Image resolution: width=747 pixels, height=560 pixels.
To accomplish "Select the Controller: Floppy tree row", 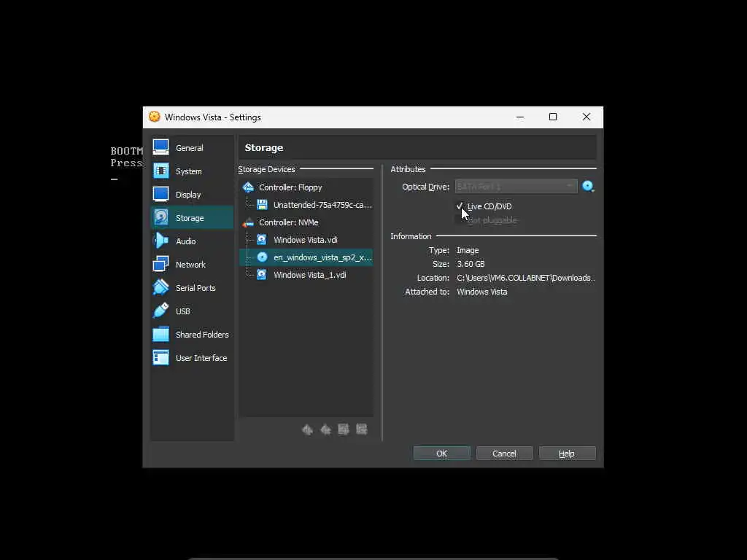I will pos(306,187).
